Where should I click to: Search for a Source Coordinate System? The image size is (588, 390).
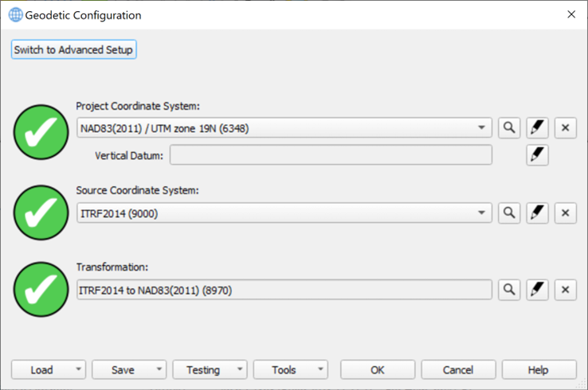[x=509, y=213]
